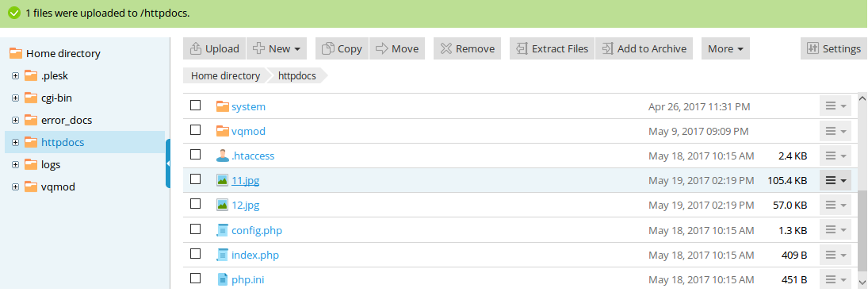Click the 12.jpg image file icon
This screenshot has width=868, height=296.
(x=223, y=205)
